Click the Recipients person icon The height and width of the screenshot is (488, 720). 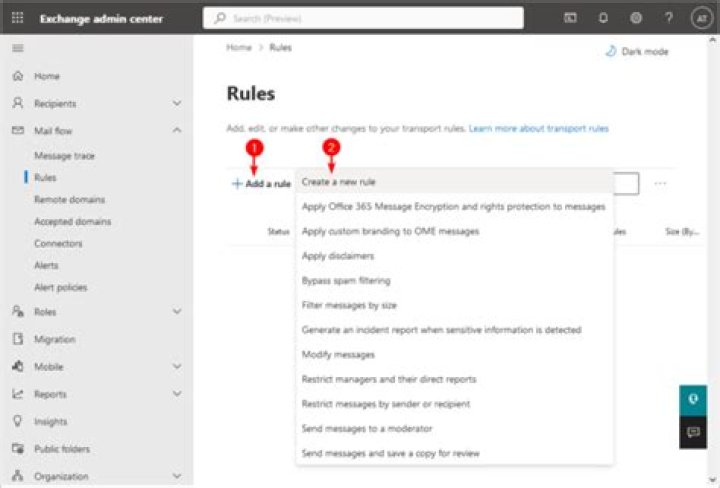tap(18, 103)
